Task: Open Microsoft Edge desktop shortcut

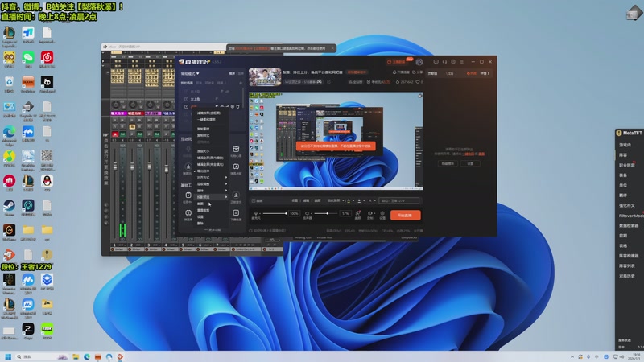Action: (9, 132)
